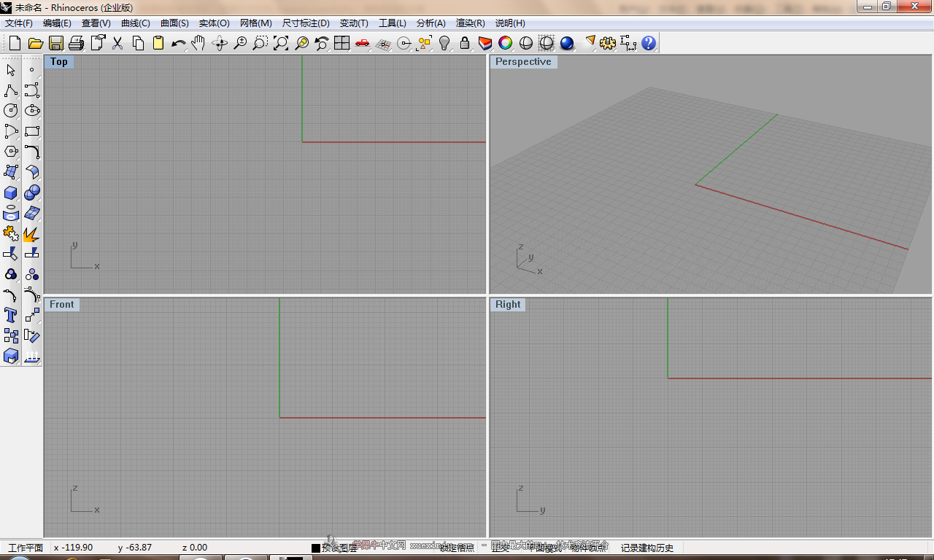
Task: Click the Dimension icon beside the gear
Action: [x=628, y=43]
